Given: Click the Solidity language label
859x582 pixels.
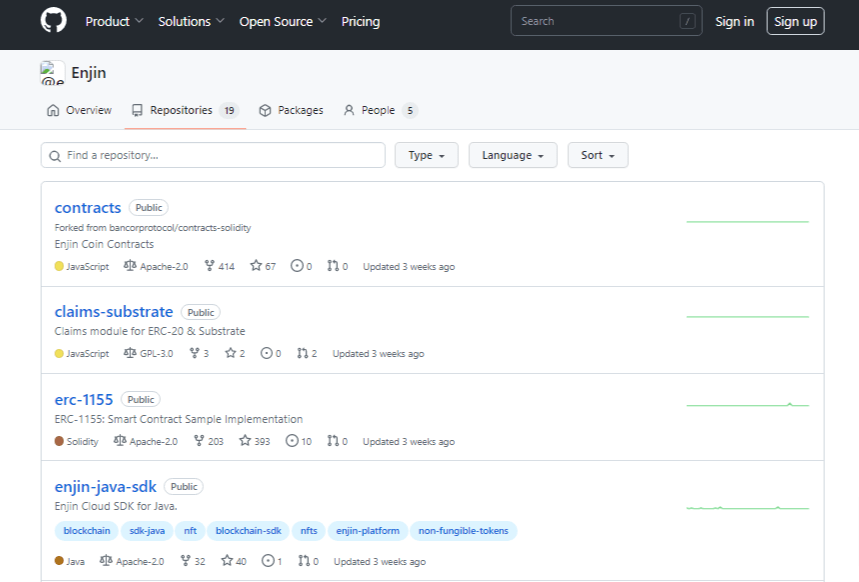Looking at the screenshot, I should click(82, 441).
